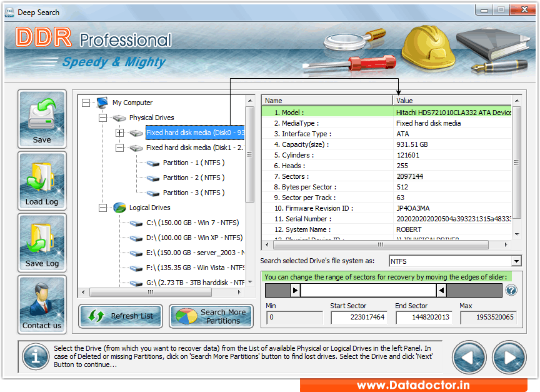Click the Logical Drives globe icon
The image size is (540, 392).
click(119, 208)
